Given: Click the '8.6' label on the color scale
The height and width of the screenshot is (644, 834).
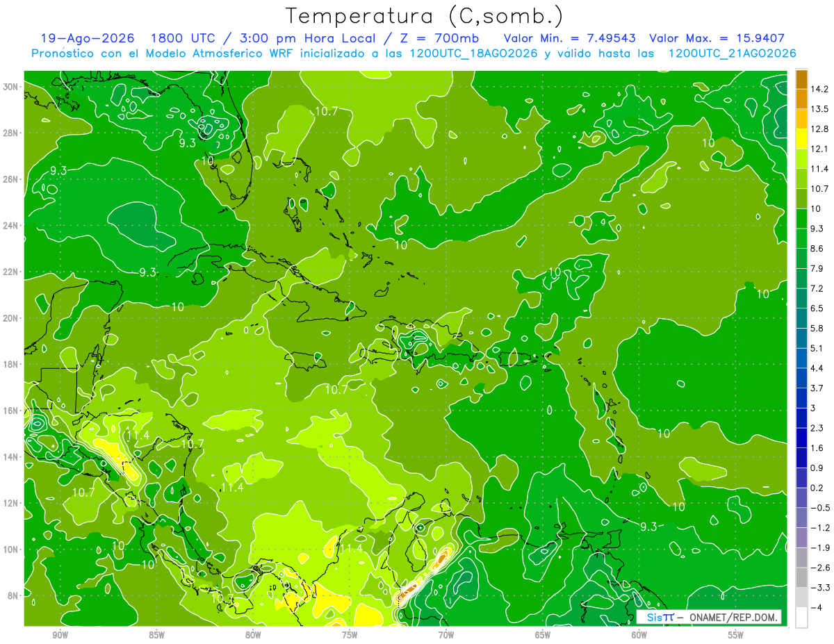Looking at the screenshot, I should pos(818,248).
